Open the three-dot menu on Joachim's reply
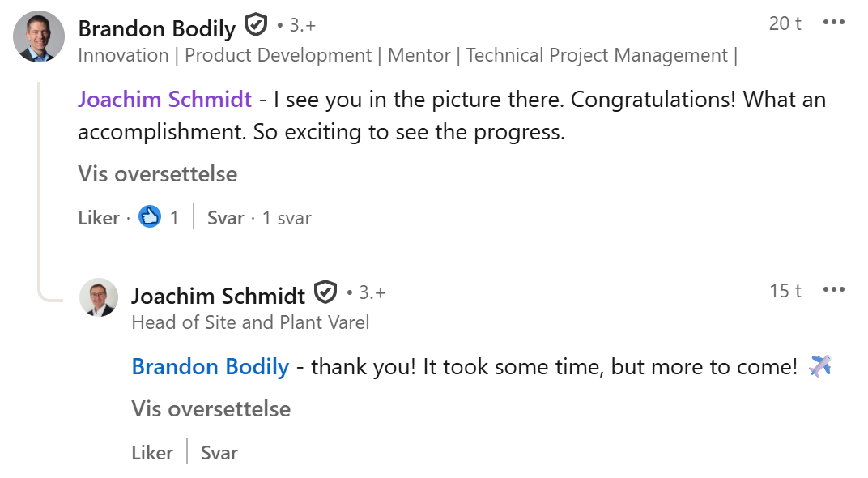The width and height of the screenshot is (868, 478). pos(833,290)
